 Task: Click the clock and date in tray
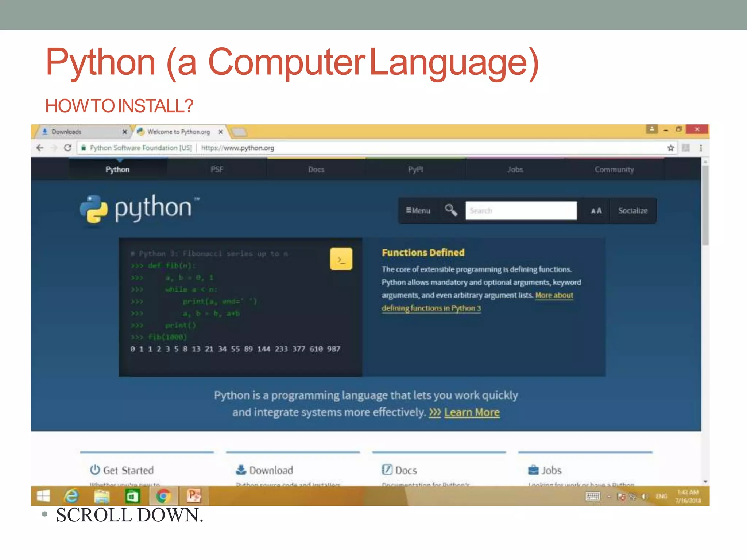coord(688,497)
